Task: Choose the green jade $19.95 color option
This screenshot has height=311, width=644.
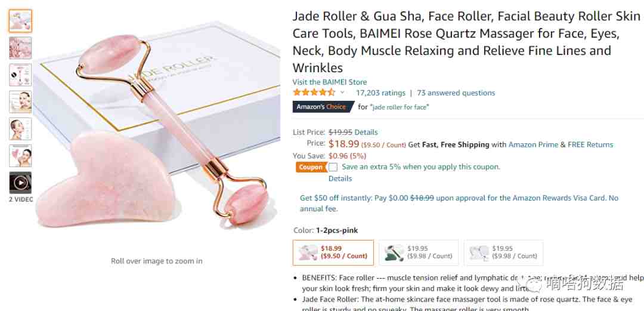Action: click(419, 253)
